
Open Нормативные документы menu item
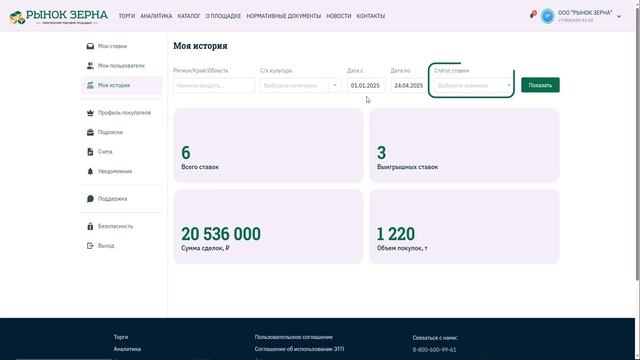coord(284,16)
